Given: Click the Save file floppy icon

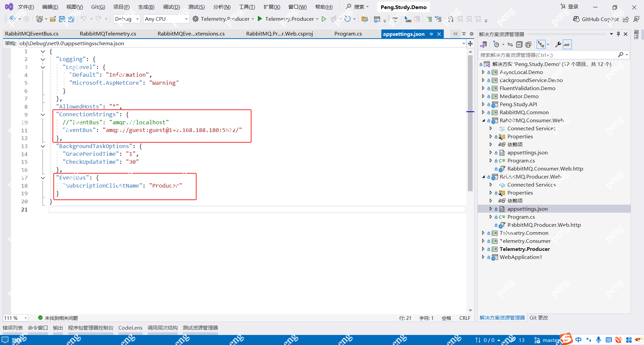Looking at the screenshot, I should click(62, 19).
